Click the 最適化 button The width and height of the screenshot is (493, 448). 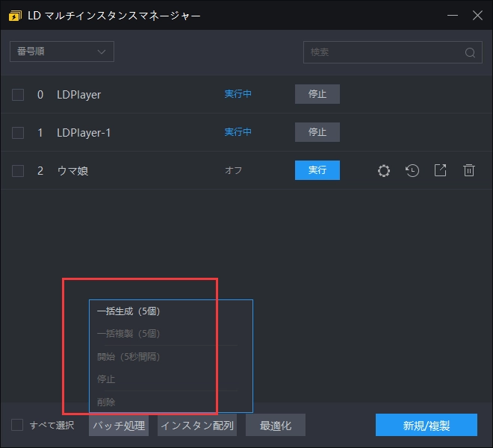276,426
